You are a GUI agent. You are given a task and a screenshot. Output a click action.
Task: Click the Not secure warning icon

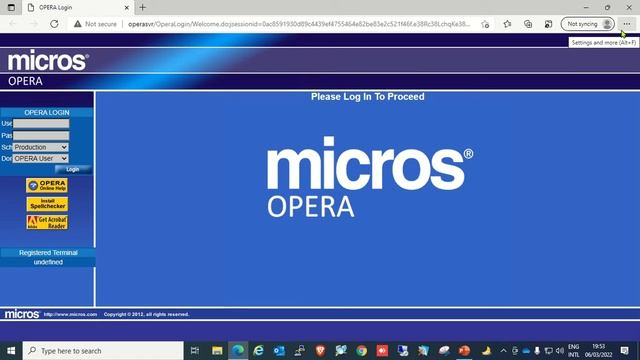[78, 24]
